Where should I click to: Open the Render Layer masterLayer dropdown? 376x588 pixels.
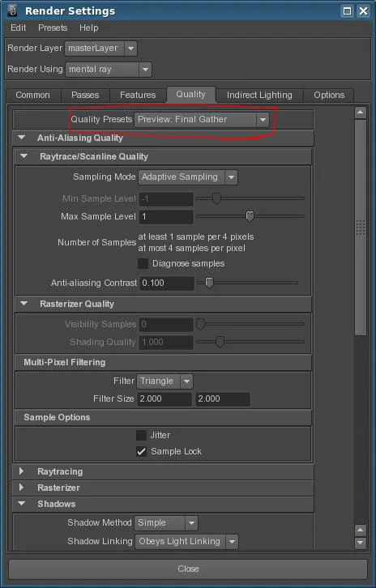coord(100,49)
